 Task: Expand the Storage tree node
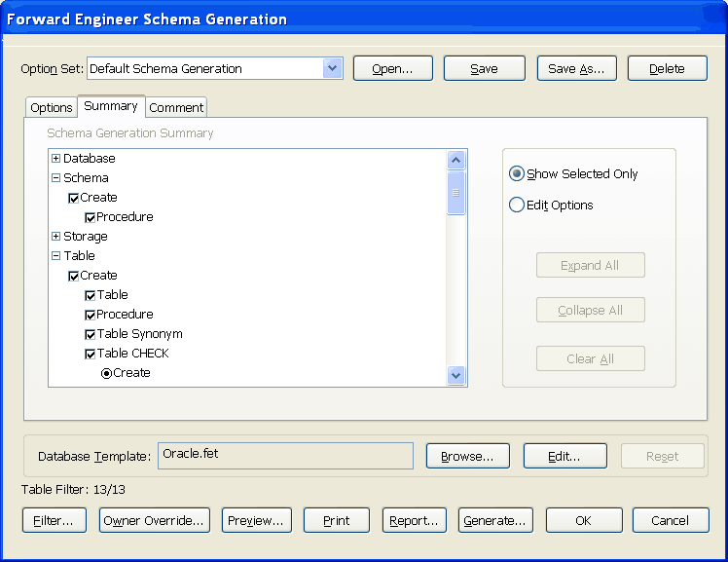[55, 237]
